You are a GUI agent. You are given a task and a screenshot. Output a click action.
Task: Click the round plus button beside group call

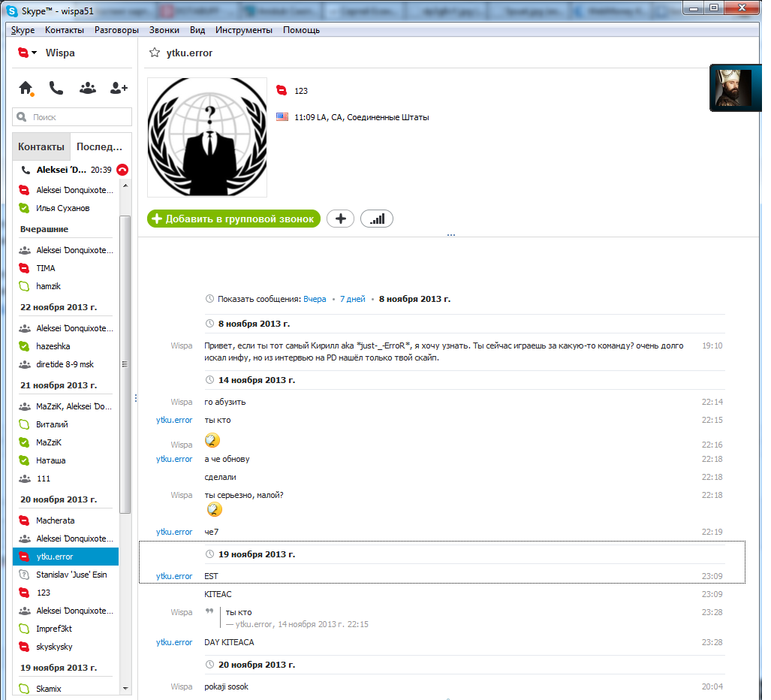click(x=340, y=219)
